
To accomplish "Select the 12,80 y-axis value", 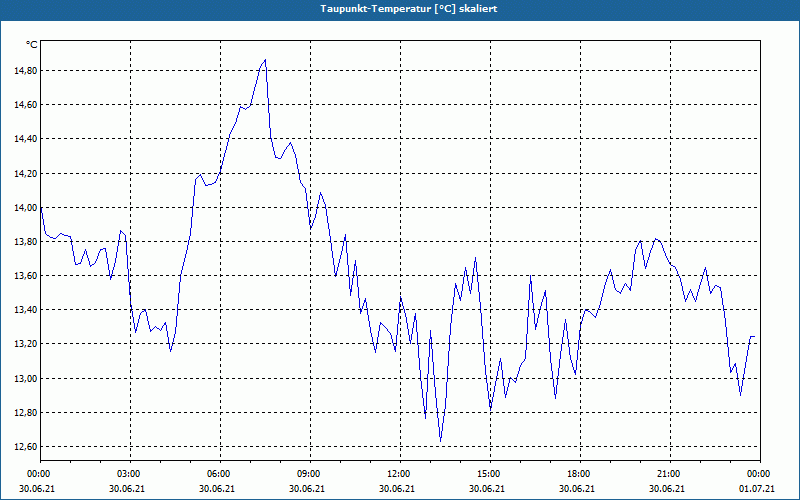I will point(26,413).
